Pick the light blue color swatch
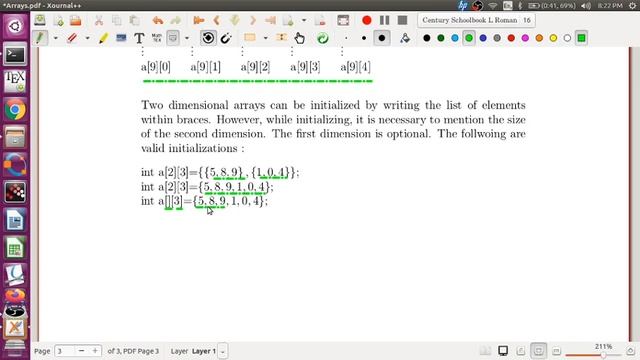Image resolution: width=640 pixels, height=360 pixels. pos(455,38)
